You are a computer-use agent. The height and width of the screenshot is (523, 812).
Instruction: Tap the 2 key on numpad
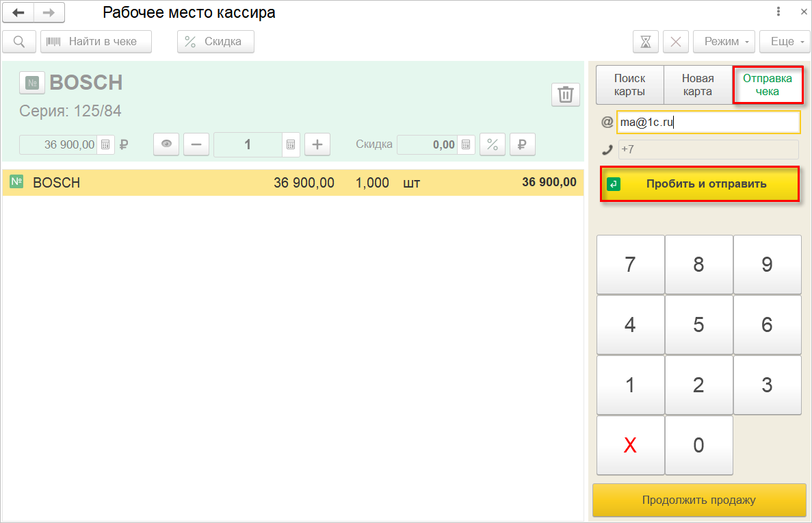pyautogui.click(x=698, y=385)
